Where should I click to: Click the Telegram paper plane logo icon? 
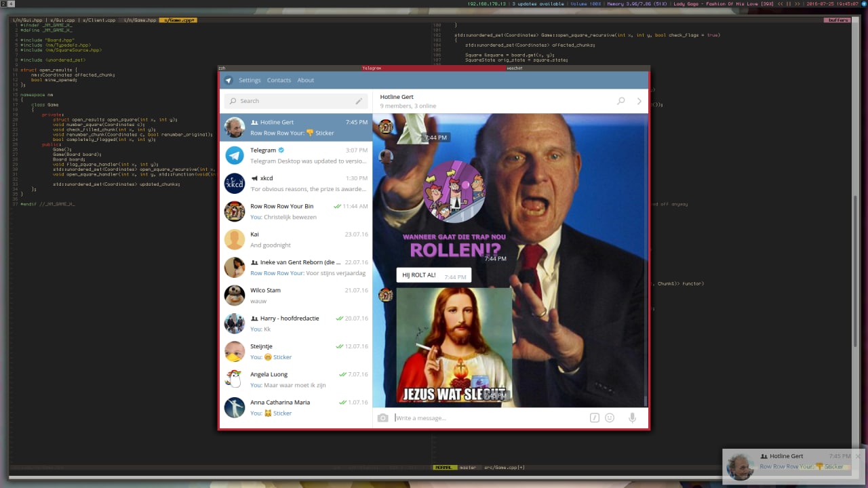229,80
